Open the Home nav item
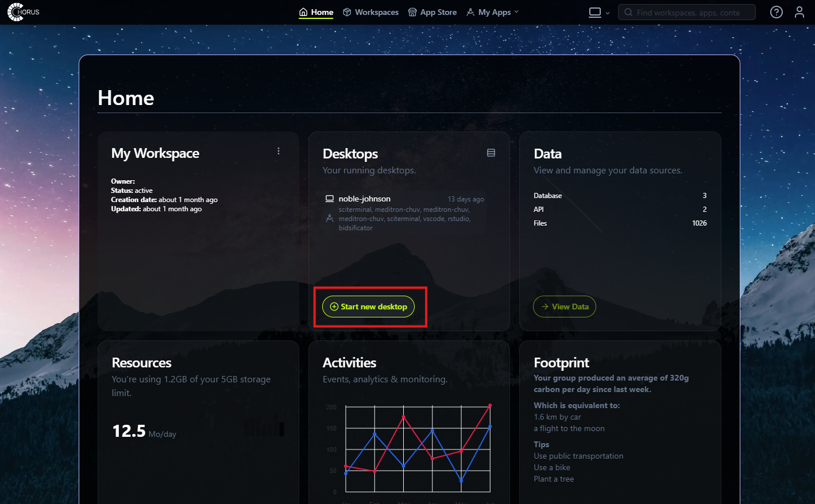815x504 pixels. click(x=316, y=12)
